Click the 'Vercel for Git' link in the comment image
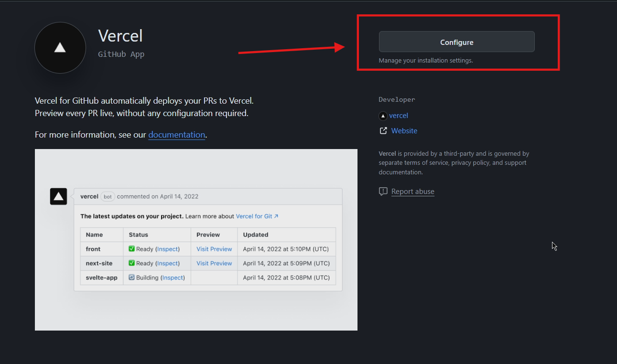Image resolution: width=617 pixels, height=364 pixels. 257,216
